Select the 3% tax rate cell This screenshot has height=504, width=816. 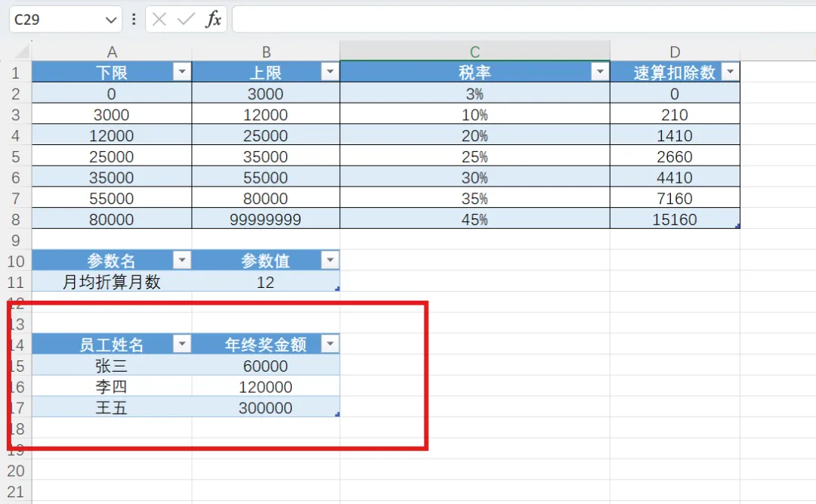click(x=474, y=93)
